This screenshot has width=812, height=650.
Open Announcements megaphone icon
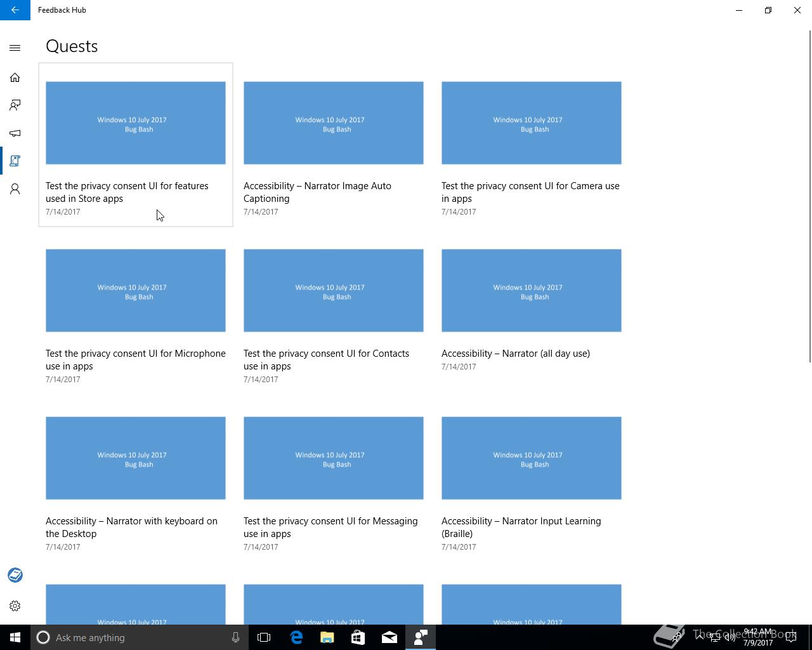(x=15, y=133)
